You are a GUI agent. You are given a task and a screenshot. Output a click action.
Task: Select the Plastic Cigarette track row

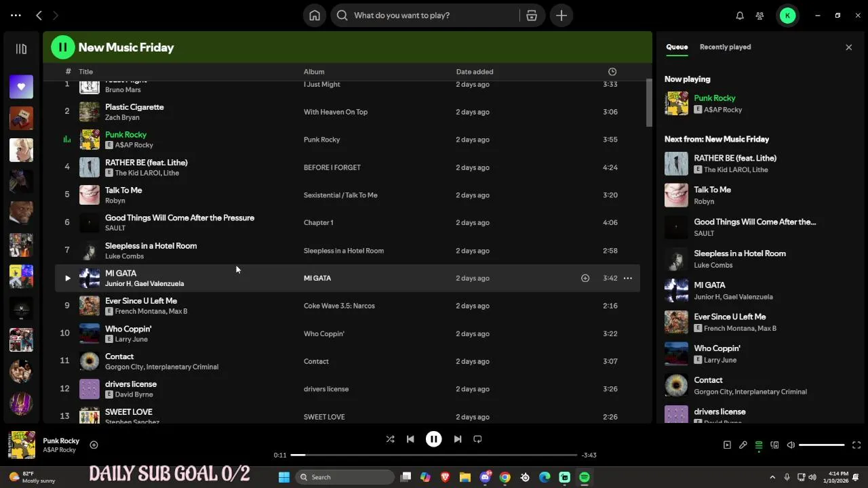coord(347,112)
